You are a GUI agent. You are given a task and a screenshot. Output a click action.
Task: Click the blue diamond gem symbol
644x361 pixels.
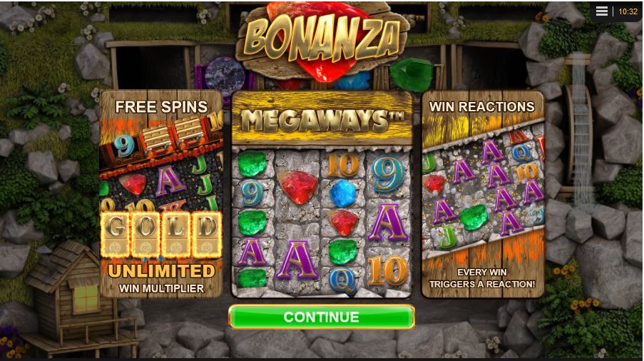[x=343, y=193]
